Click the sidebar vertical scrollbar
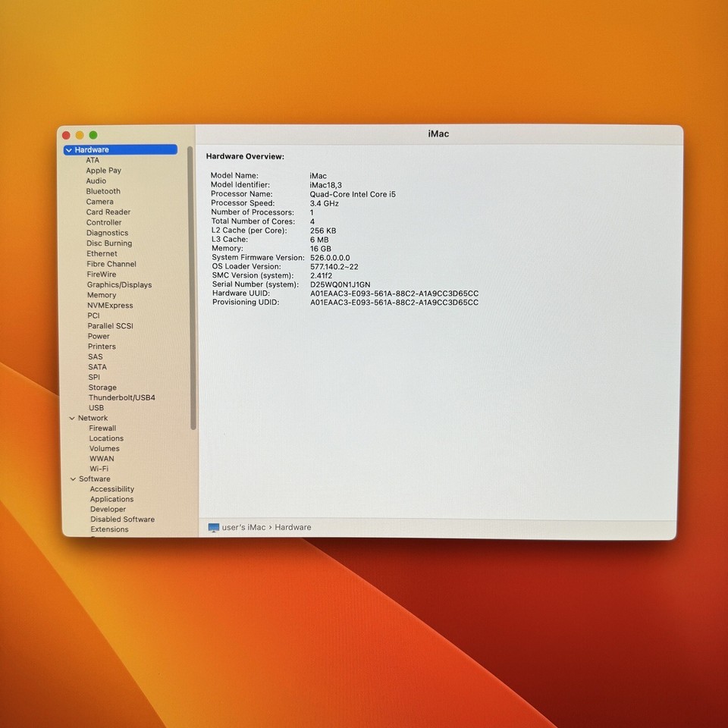Image resolution: width=728 pixels, height=728 pixels. coord(193,288)
